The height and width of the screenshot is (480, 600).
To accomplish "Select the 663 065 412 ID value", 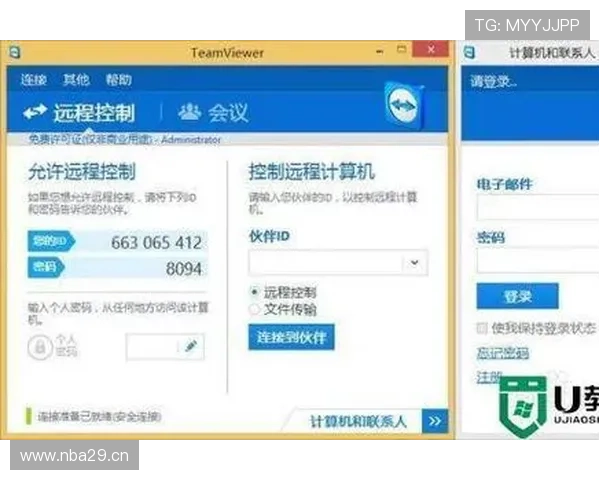I will (x=156, y=243).
